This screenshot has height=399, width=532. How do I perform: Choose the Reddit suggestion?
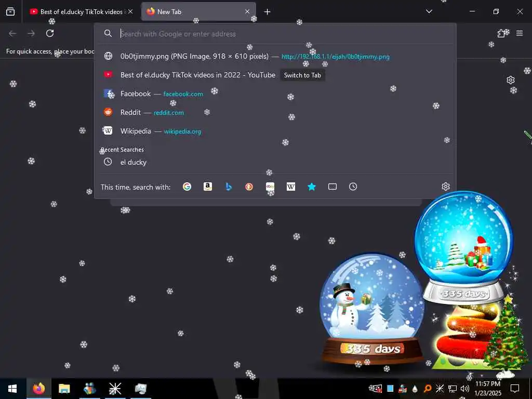tap(275, 112)
